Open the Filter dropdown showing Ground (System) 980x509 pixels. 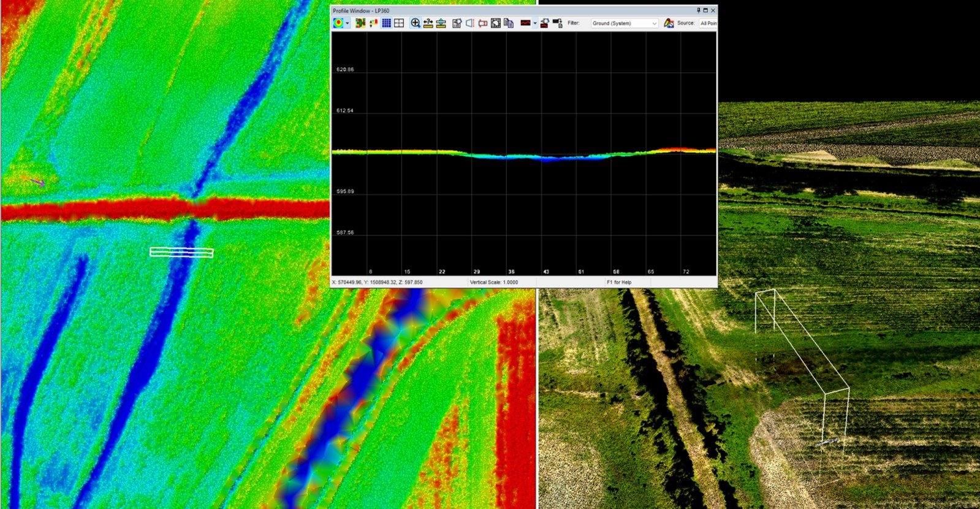(x=625, y=23)
